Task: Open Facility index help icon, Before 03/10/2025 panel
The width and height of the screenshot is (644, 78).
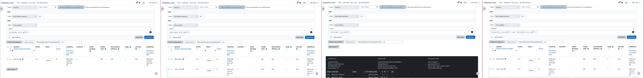Action: [106, 49]
